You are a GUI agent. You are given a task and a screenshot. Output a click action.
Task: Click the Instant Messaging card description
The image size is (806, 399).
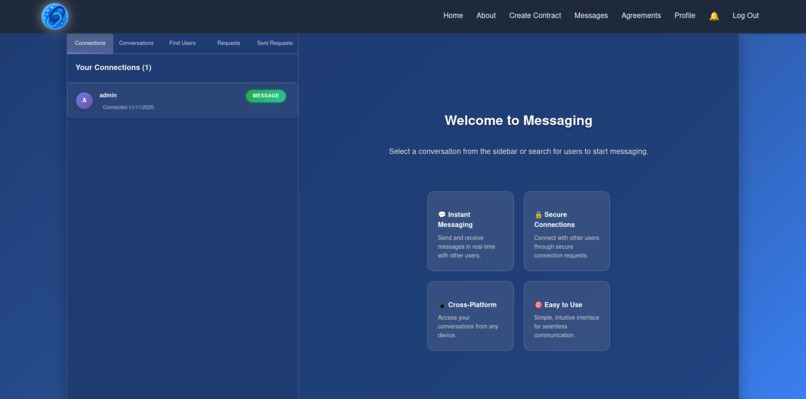(466, 247)
